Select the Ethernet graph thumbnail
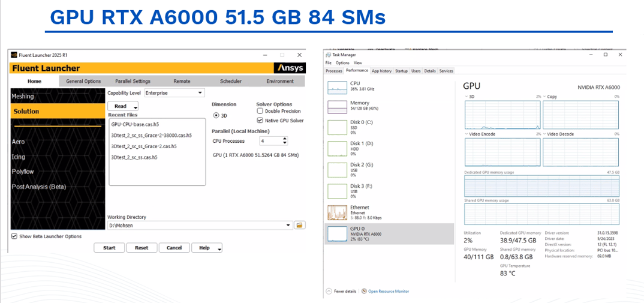Screen dimensions: 644x303 point(336,212)
